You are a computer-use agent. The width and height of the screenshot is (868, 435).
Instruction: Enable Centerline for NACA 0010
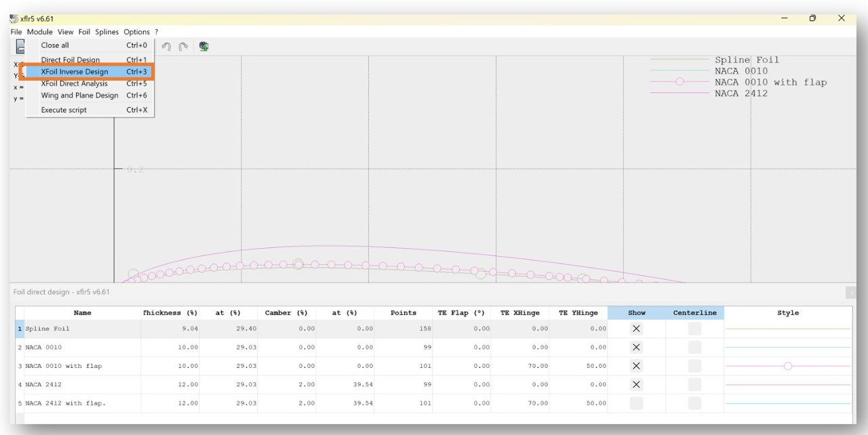pos(694,347)
